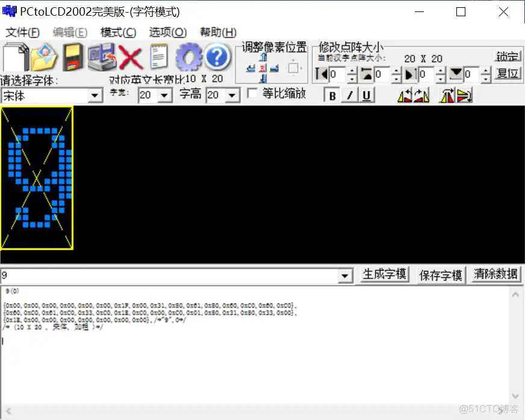The image size is (525, 420).
Task: Open the 选项 menu
Action: pos(167,32)
